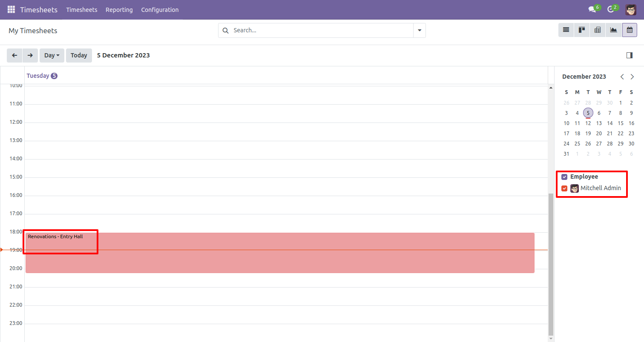Click the December 2023 mini calendar title

[x=584, y=77]
